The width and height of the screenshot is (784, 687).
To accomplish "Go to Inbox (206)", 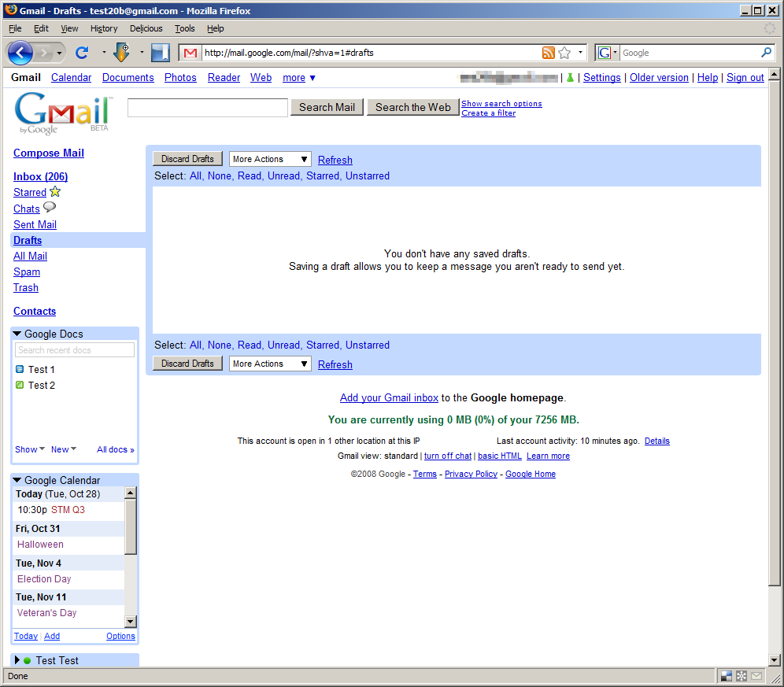I will 40,176.
